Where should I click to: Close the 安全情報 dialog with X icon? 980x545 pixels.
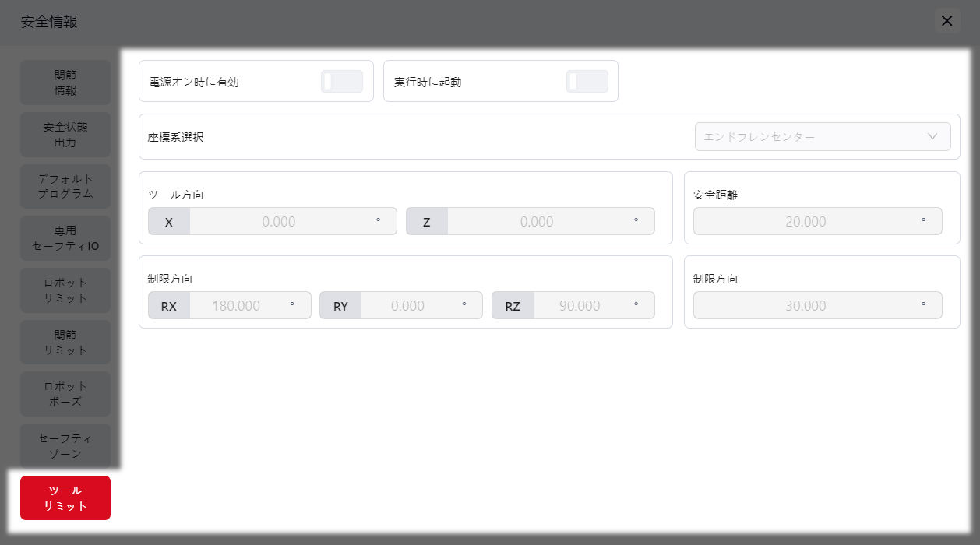tap(947, 21)
